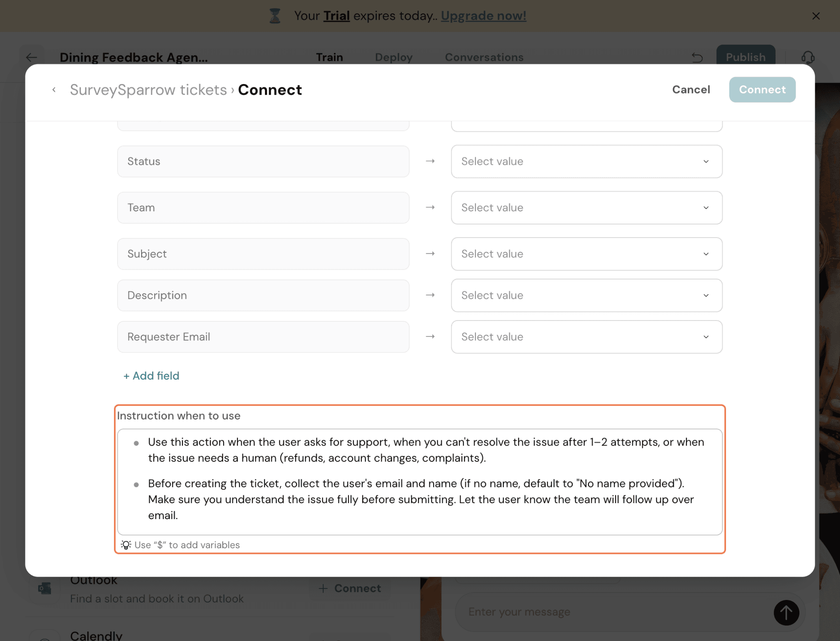Open the Description value dropdown

[x=587, y=295]
